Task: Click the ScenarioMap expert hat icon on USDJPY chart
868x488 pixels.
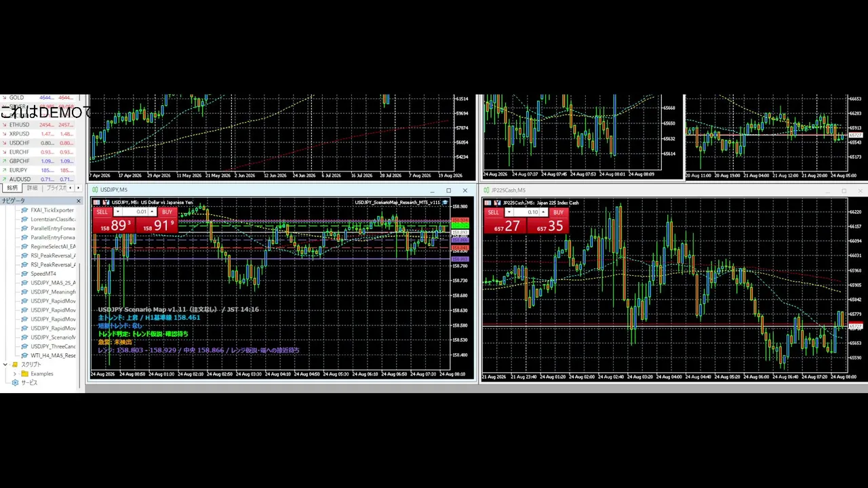Action: coord(445,203)
